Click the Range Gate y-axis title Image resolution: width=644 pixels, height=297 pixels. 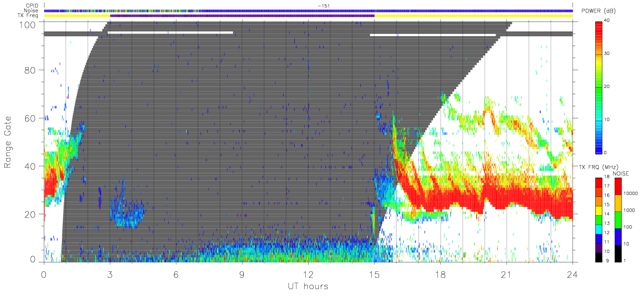click(8, 141)
